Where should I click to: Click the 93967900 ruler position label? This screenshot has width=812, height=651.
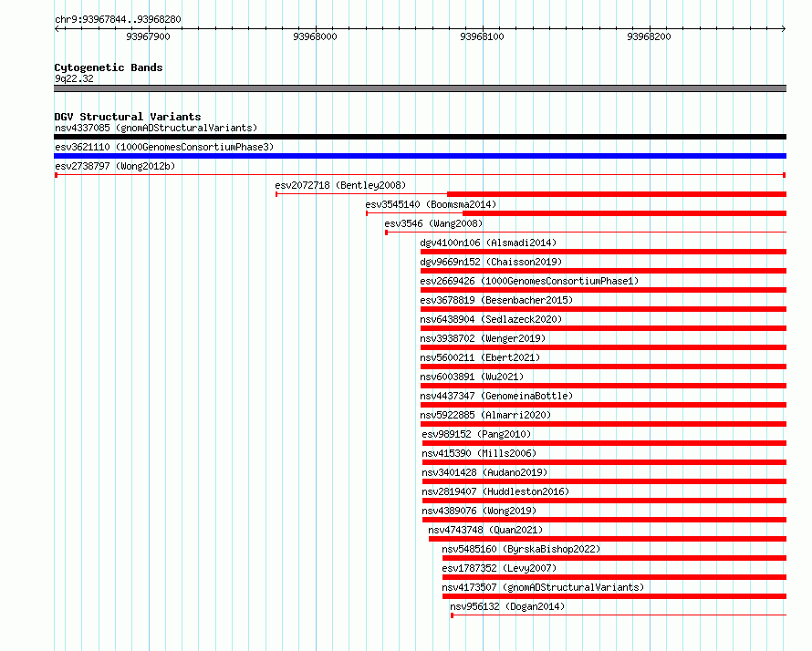(148, 36)
